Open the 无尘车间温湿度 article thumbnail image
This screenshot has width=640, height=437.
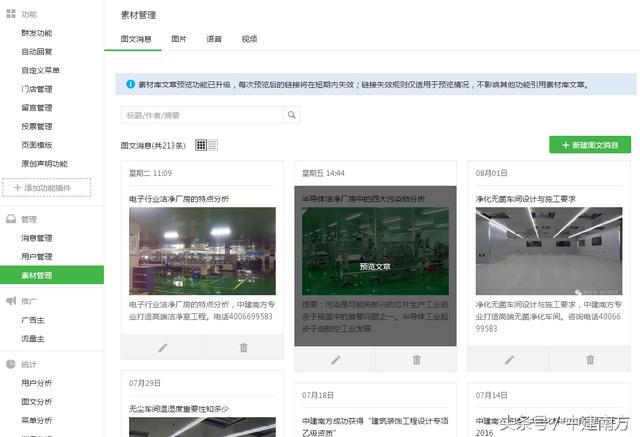click(x=202, y=427)
